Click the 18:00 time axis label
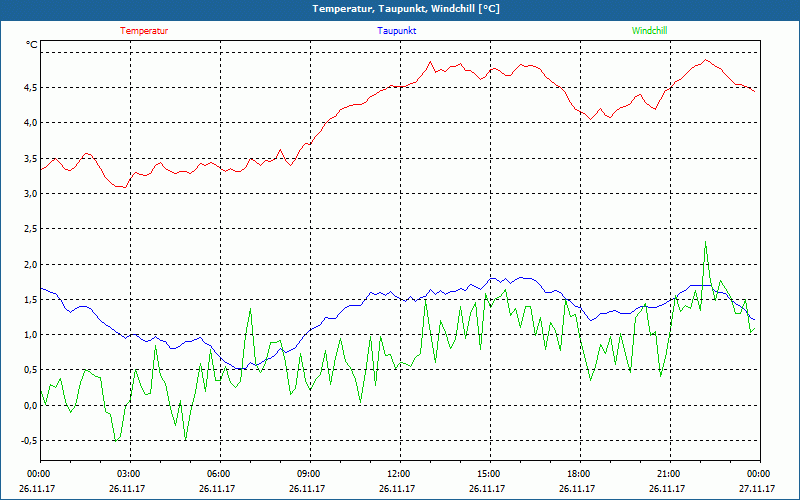Screen dimensions: 800x500 (x=580, y=474)
